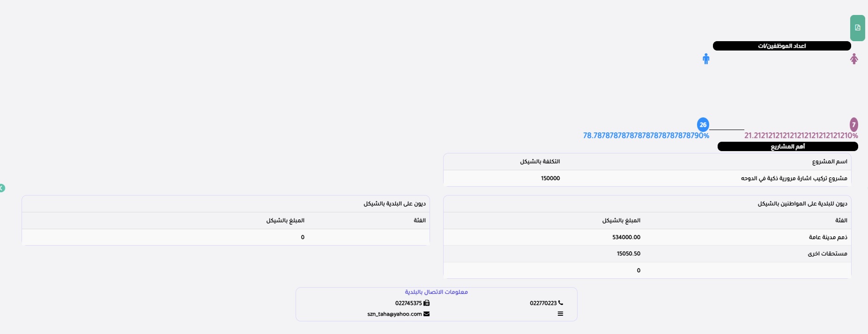Click the 'معلومات الاتصال بالبلدية' heading

436,292
